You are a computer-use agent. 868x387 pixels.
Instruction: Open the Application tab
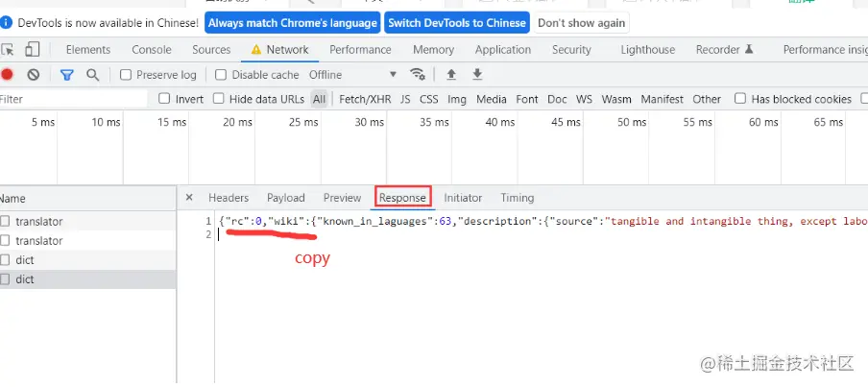coord(502,50)
